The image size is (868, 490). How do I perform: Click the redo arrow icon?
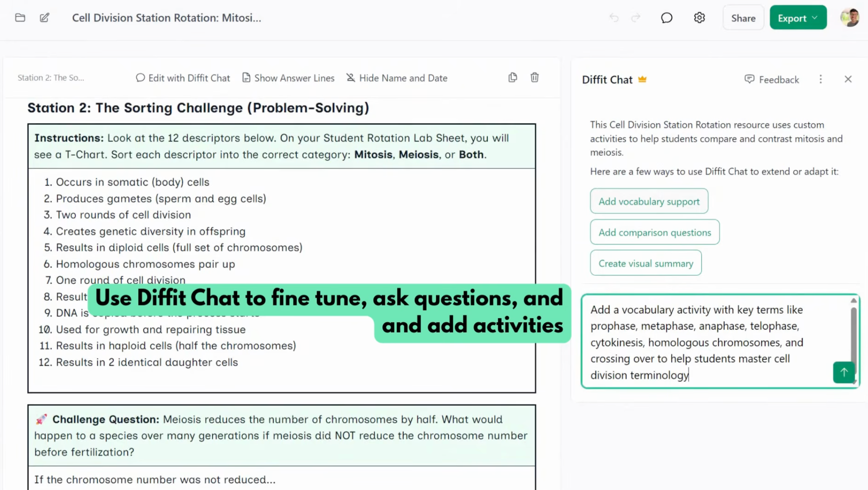tap(636, 18)
